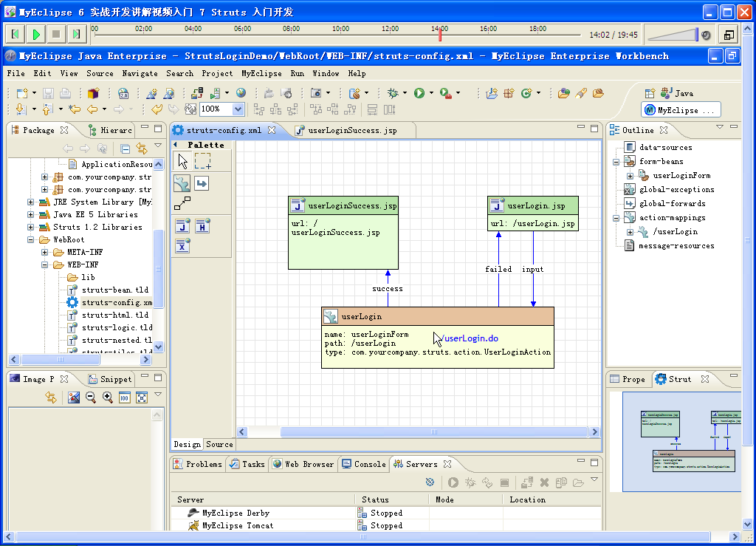
Task: Click the Print toolbar icon
Action: coord(65,93)
